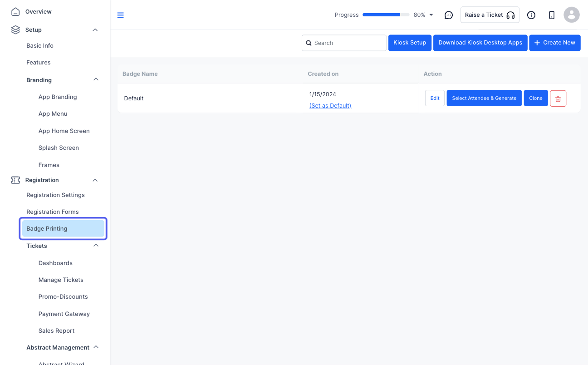This screenshot has height=365, width=588.
Task: Collapse the Abstract Management chevron
Action: click(96, 347)
